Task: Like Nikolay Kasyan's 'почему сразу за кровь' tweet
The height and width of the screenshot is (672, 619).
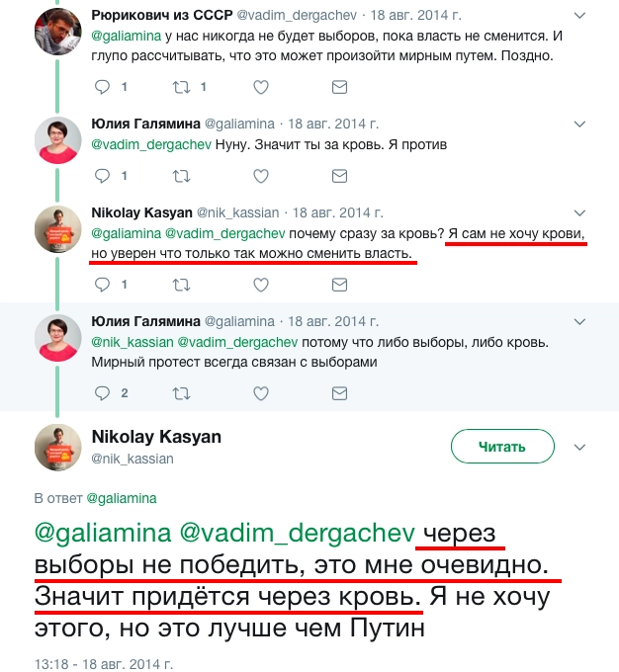Action: coord(261,285)
